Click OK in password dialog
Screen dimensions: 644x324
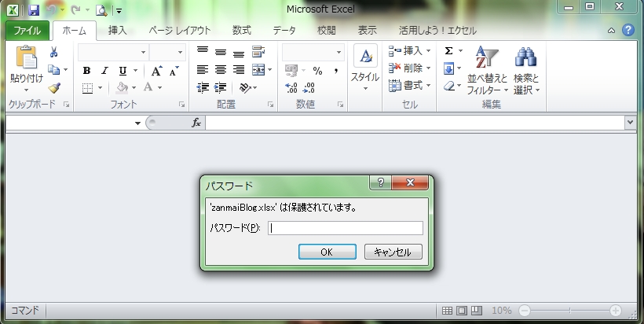[x=327, y=252]
